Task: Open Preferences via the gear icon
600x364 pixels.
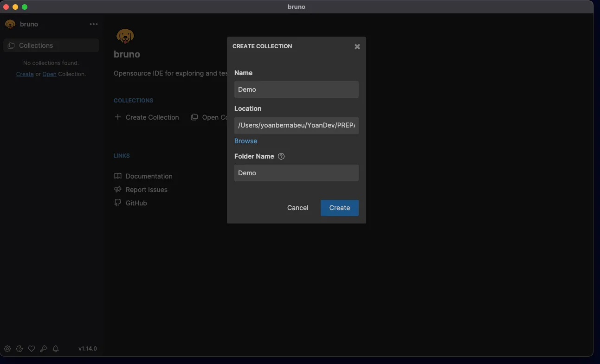Action: (7, 349)
